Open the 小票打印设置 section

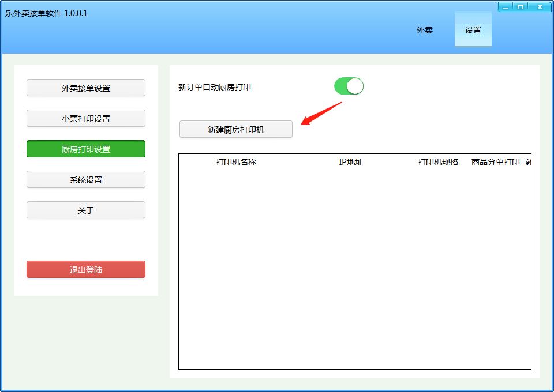86,119
